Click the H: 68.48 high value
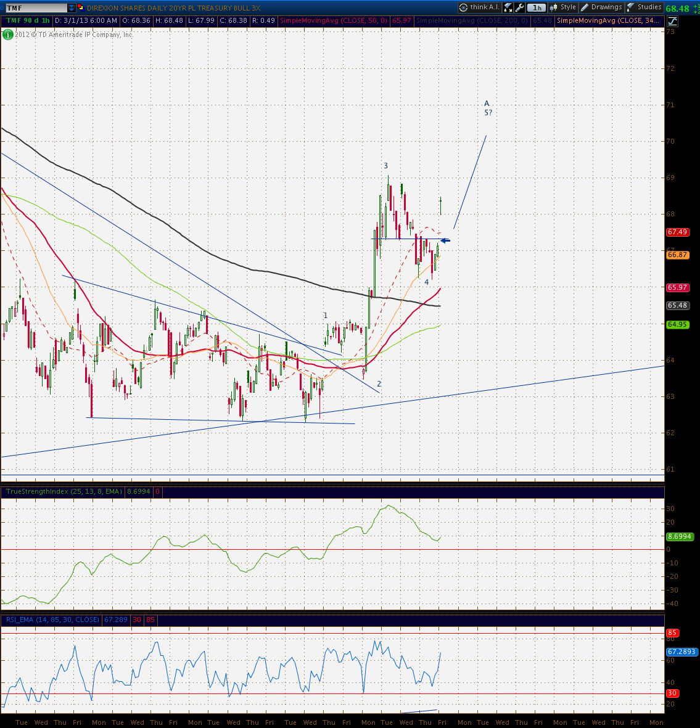 click(169, 21)
